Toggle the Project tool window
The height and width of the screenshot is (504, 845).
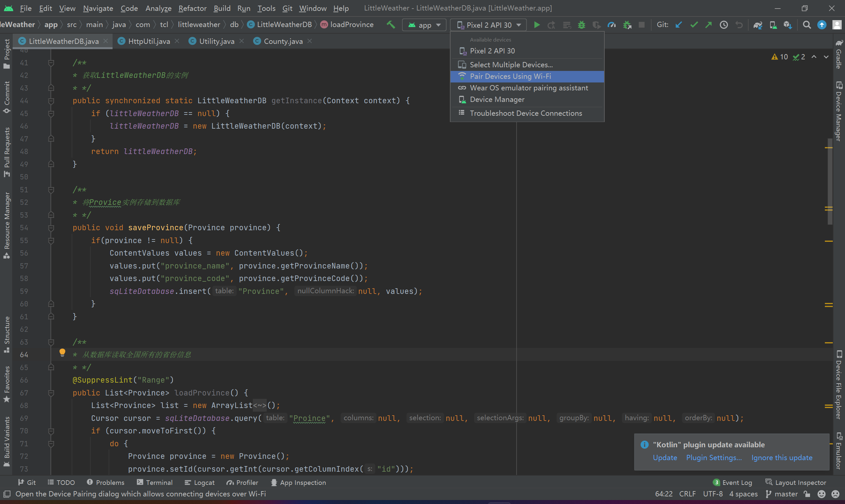pos(7,53)
